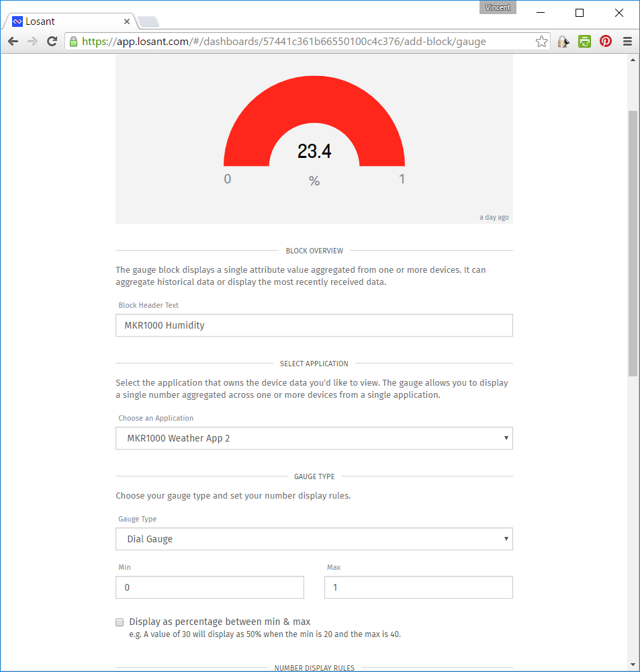Click the Max value field
This screenshot has height=672, width=640.
pos(418,587)
